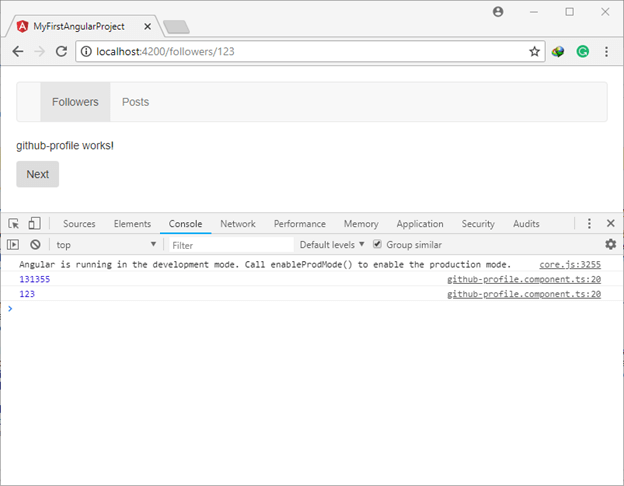Go back using the browser back arrow

tap(18, 51)
